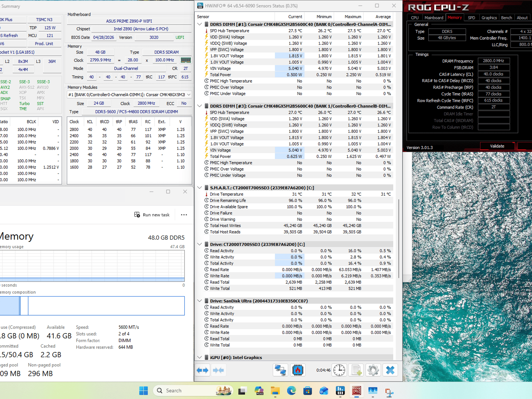
Task: Click the memory chip icon beside 100.0 MHz
Action: [186, 60]
